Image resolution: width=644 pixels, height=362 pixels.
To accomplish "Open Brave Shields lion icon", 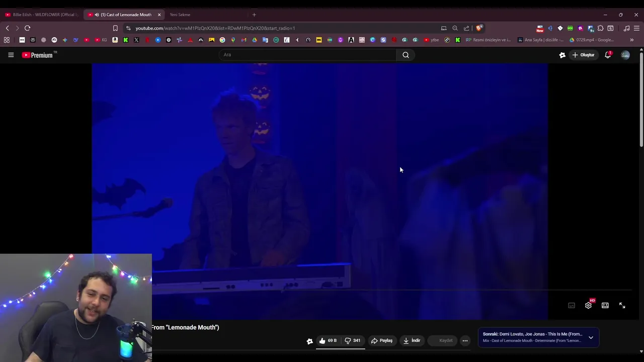I will pyautogui.click(x=478, y=28).
